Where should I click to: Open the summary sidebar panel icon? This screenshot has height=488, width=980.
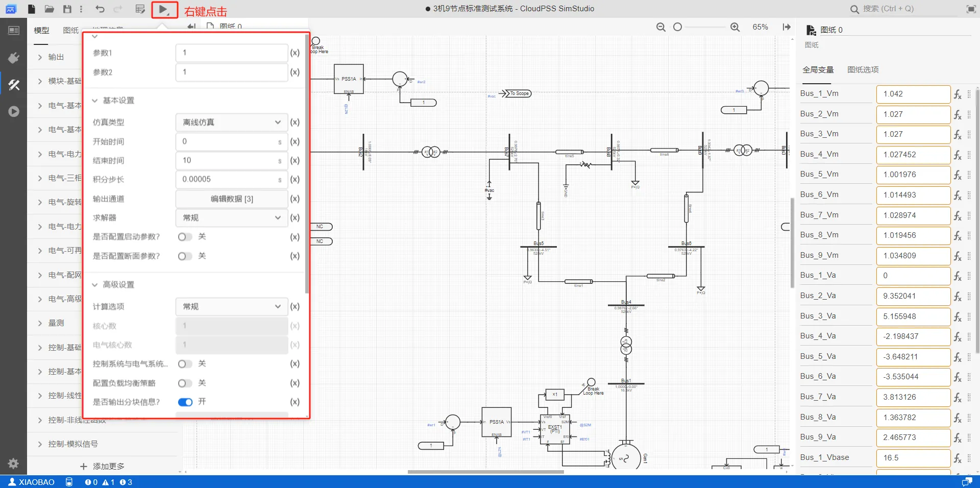pos(14,31)
